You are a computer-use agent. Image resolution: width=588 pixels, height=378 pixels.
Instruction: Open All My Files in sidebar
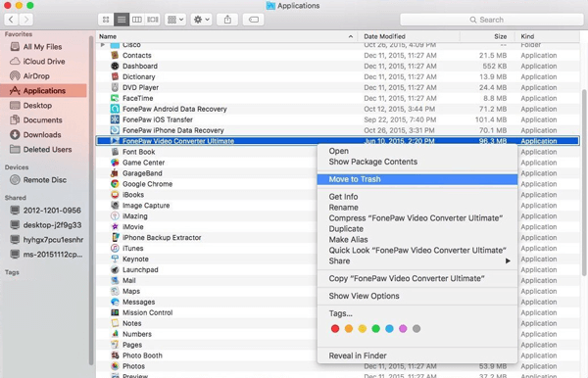[43, 47]
